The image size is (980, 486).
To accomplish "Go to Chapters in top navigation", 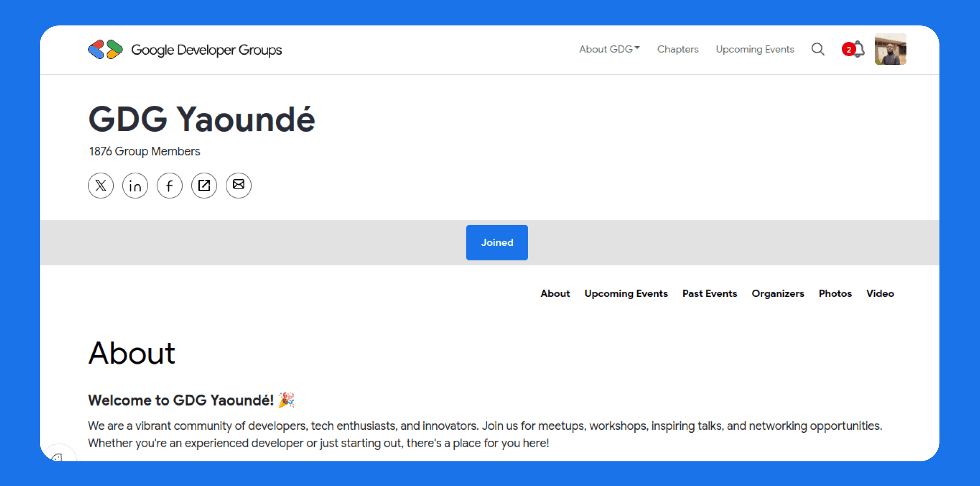I will tap(678, 49).
